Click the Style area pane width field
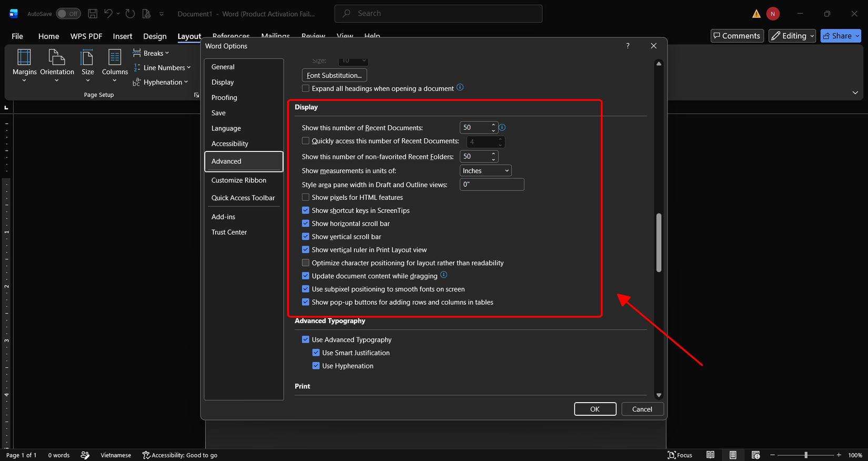The width and height of the screenshot is (868, 461). point(492,185)
